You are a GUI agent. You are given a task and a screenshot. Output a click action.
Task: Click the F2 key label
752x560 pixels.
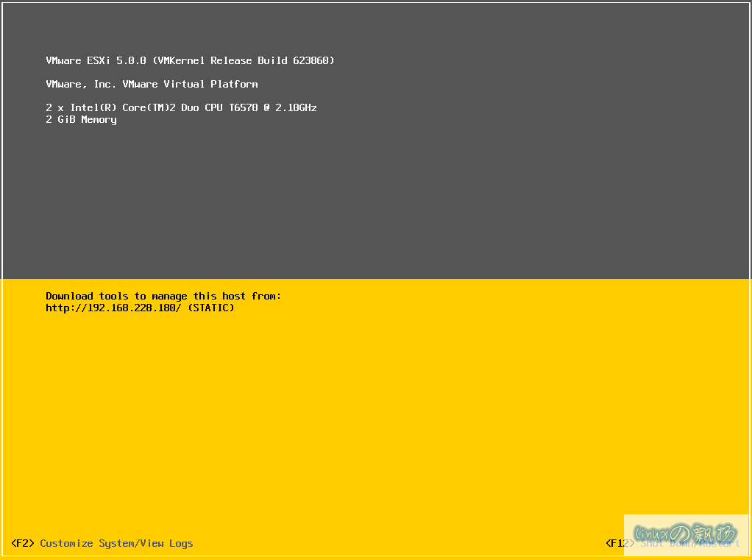coord(23,543)
